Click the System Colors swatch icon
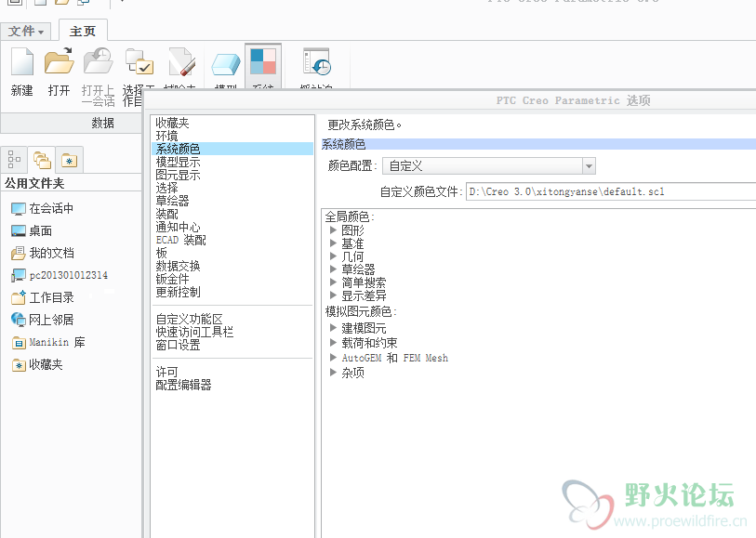 263,61
